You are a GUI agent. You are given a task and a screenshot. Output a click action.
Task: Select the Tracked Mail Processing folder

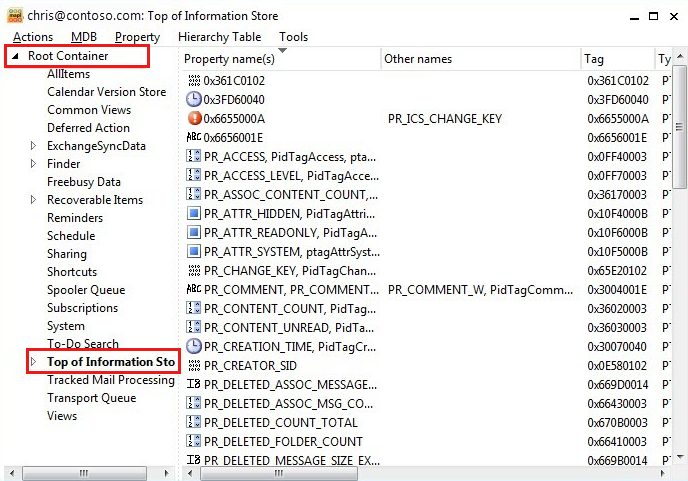coord(111,380)
